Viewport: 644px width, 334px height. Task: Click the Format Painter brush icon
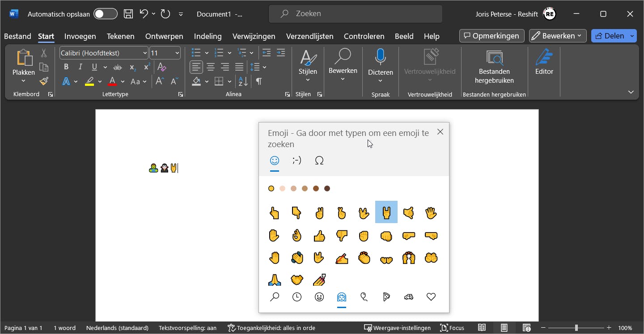44,81
